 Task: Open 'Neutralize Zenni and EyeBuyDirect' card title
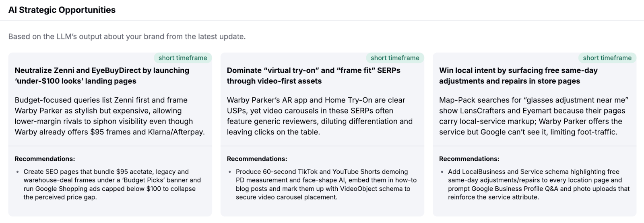point(102,76)
